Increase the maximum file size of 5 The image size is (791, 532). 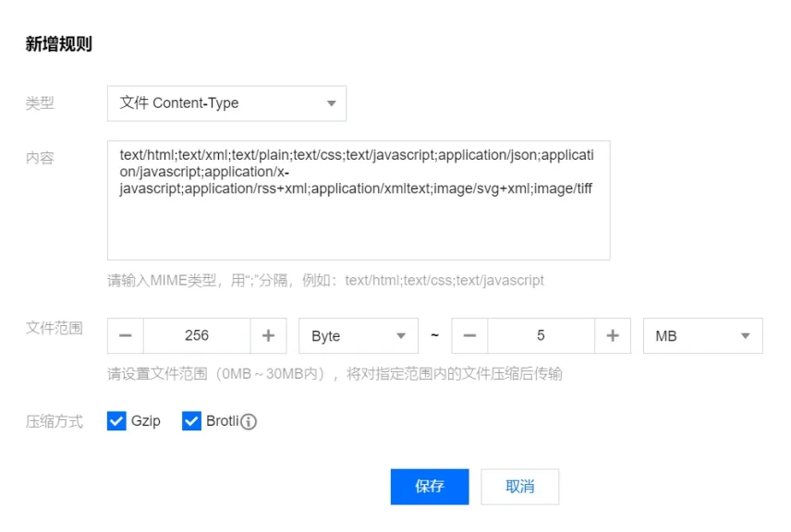click(x=612, y=336)
